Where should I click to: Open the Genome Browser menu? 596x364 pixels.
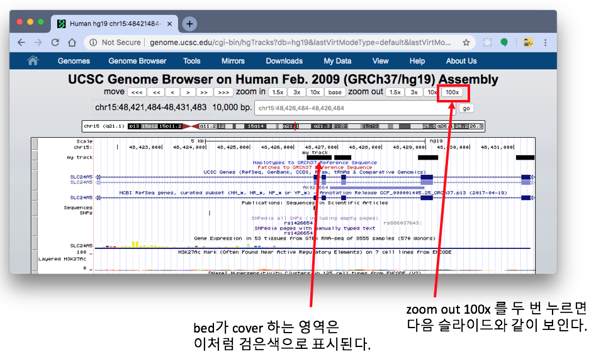pyautogui.click(x=137, y=61)
